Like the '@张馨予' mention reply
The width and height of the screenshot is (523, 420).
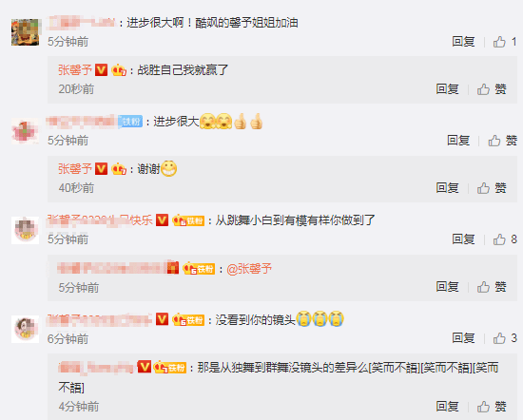pyautogui.click(x=492, y=287)
